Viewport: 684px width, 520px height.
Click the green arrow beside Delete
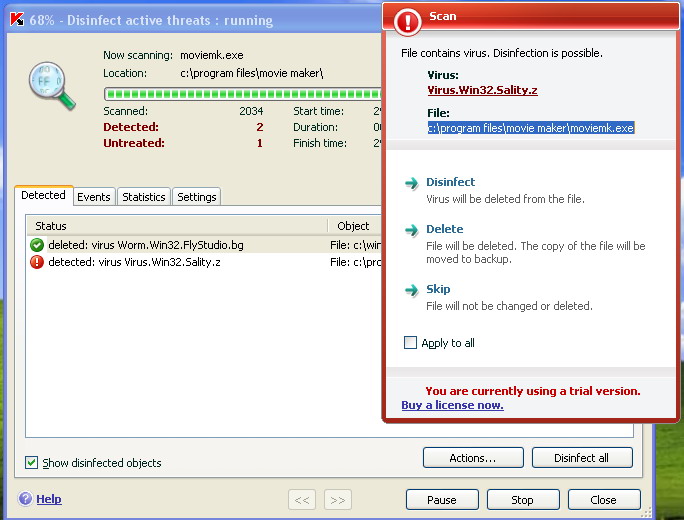pos(411,230)
